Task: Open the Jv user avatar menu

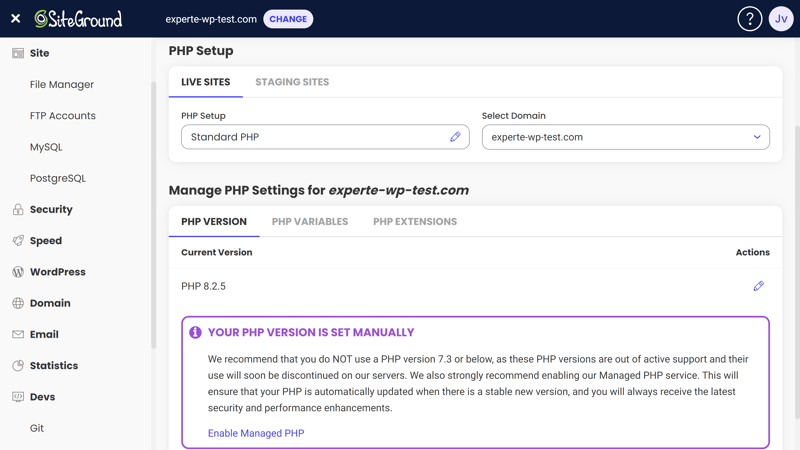Action: 781,19
